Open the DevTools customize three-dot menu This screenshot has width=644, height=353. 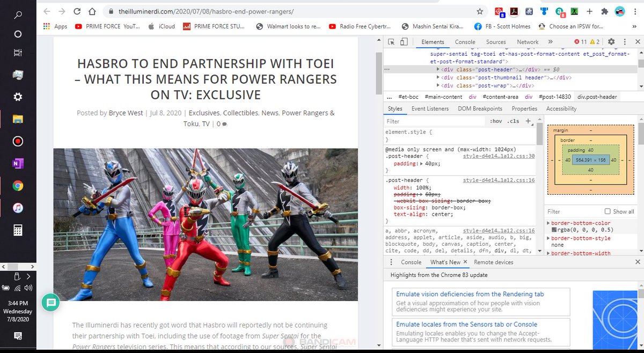point(624,42)
